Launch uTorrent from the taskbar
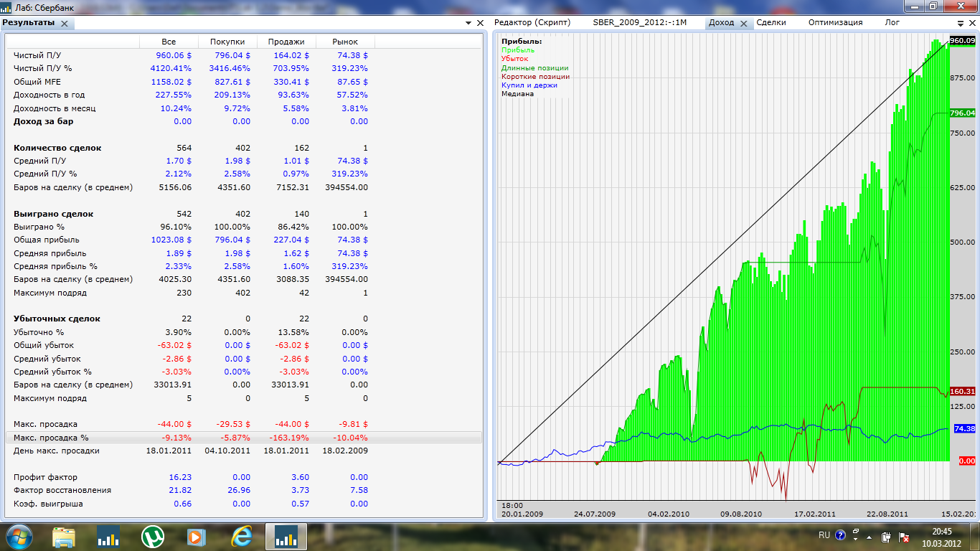This screenshot has width=980, height=551. click(x=151, y=537)
